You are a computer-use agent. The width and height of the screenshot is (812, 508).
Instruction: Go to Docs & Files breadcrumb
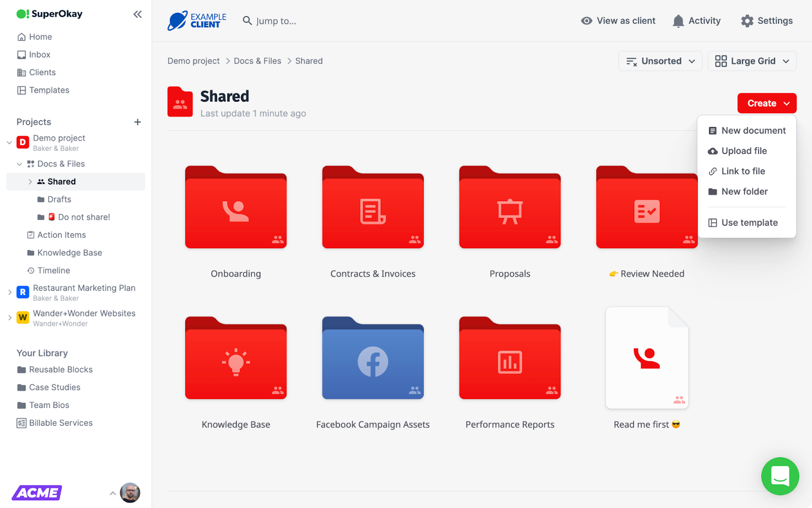(x=257, y=61)
